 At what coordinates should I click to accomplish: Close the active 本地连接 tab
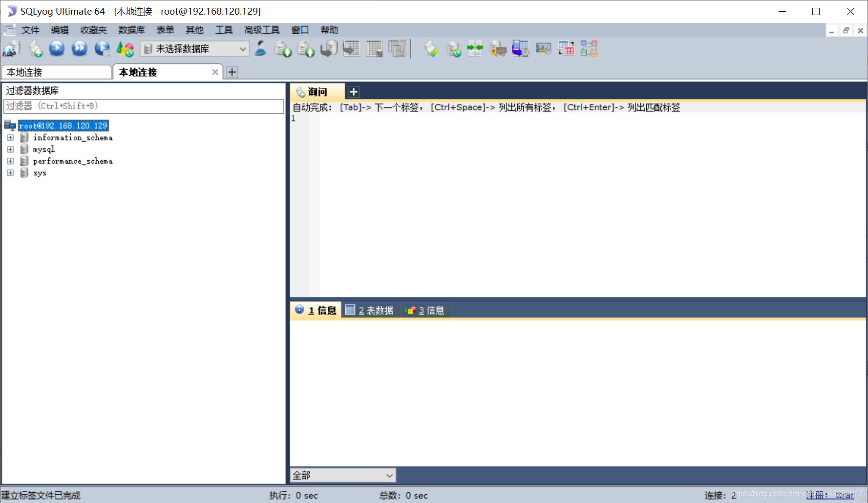pyautogui.click(x=215, y=72)
